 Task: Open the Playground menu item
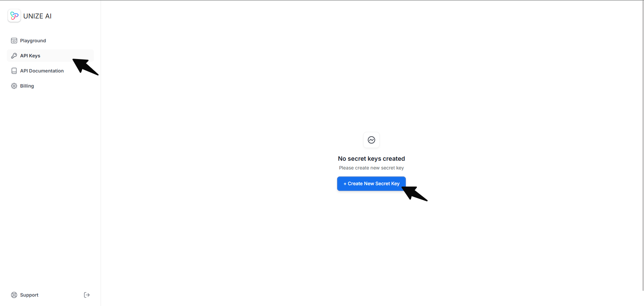(x=50, y=41)
